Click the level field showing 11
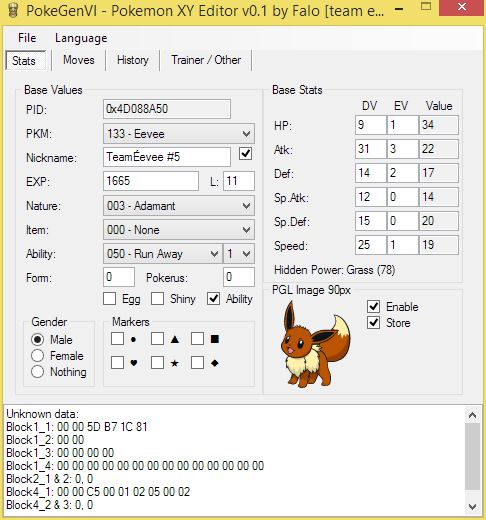486x520 pixels. (239, 181)
